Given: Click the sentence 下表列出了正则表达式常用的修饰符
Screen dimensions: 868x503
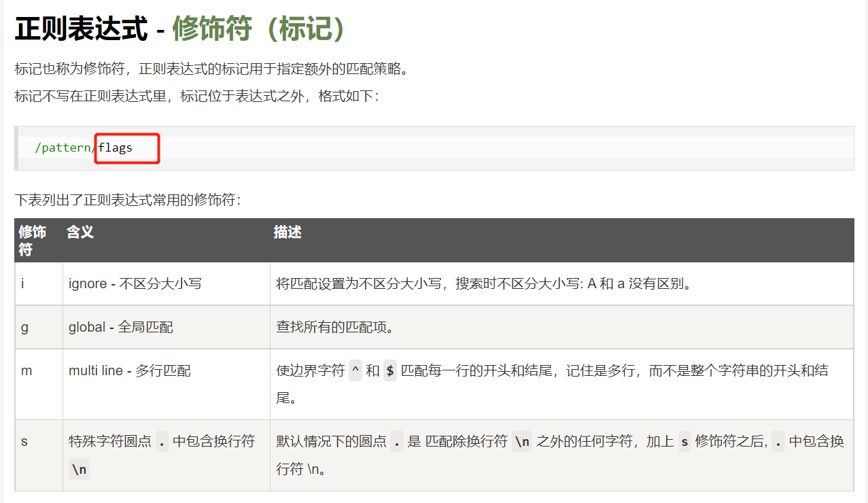Looking at the screenshot, I should (x=128, y=200).
